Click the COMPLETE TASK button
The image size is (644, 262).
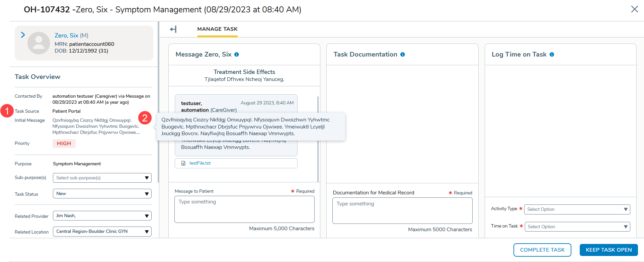(x=542, y=250)
